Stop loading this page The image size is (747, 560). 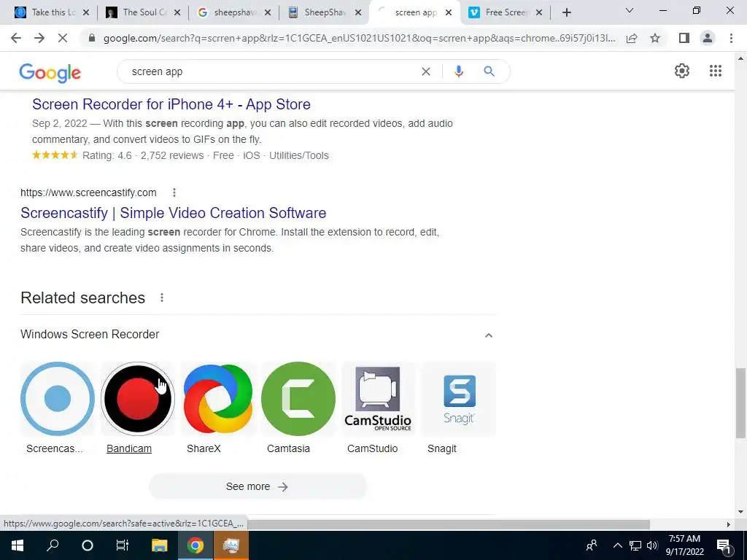pos(63,38)
